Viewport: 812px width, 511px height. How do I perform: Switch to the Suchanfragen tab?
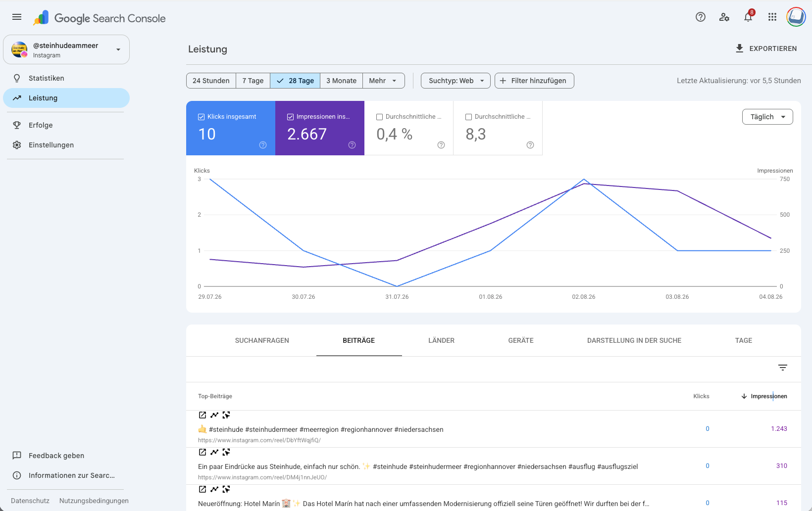(x=262, y=340)
